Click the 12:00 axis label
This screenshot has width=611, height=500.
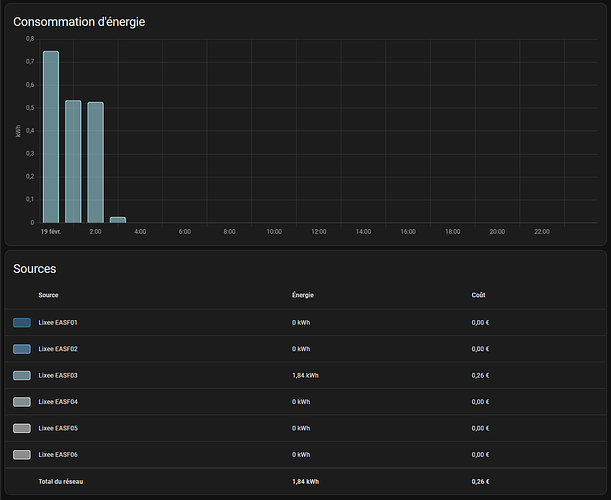319,232
